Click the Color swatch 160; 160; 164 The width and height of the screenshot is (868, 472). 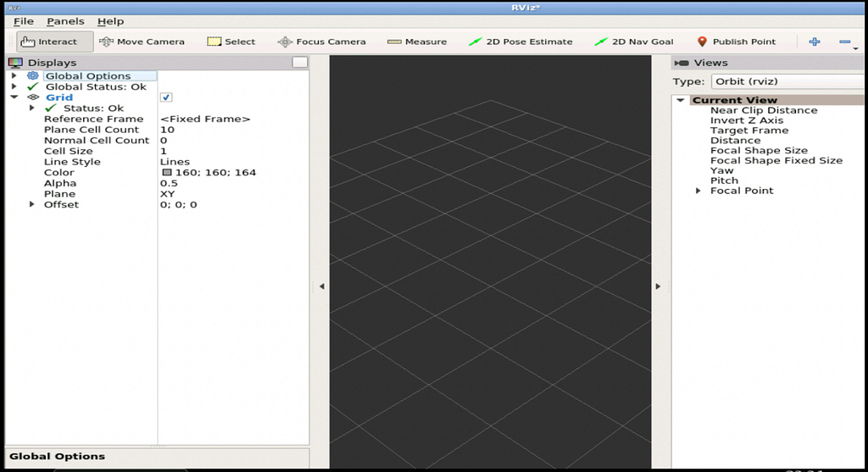coord(167,173)
